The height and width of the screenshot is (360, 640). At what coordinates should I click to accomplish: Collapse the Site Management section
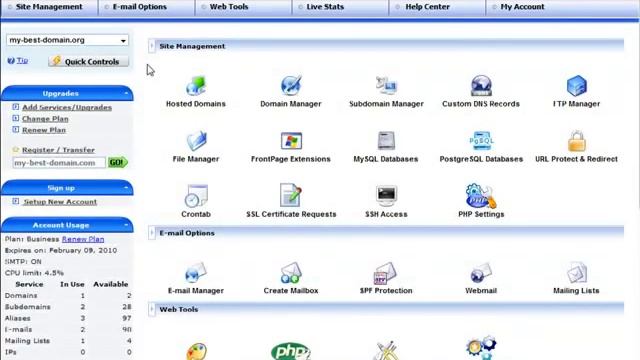tap(152, 46)
